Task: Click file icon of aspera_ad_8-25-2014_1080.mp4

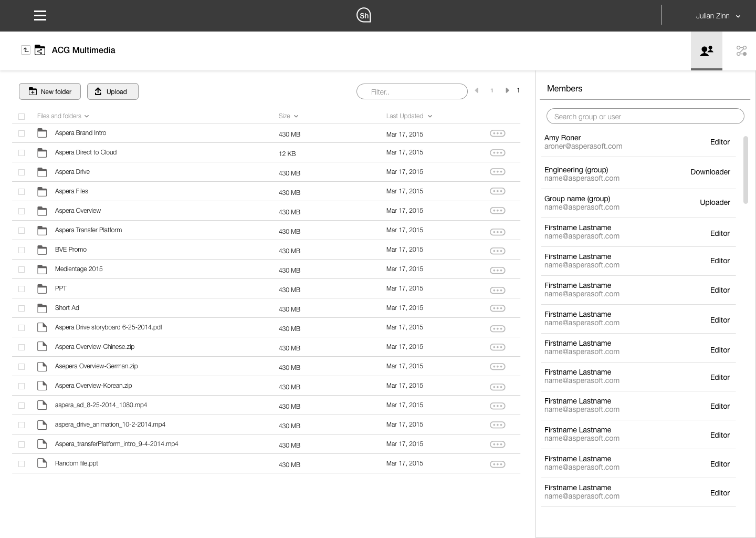Action: [x=42, y=405]
